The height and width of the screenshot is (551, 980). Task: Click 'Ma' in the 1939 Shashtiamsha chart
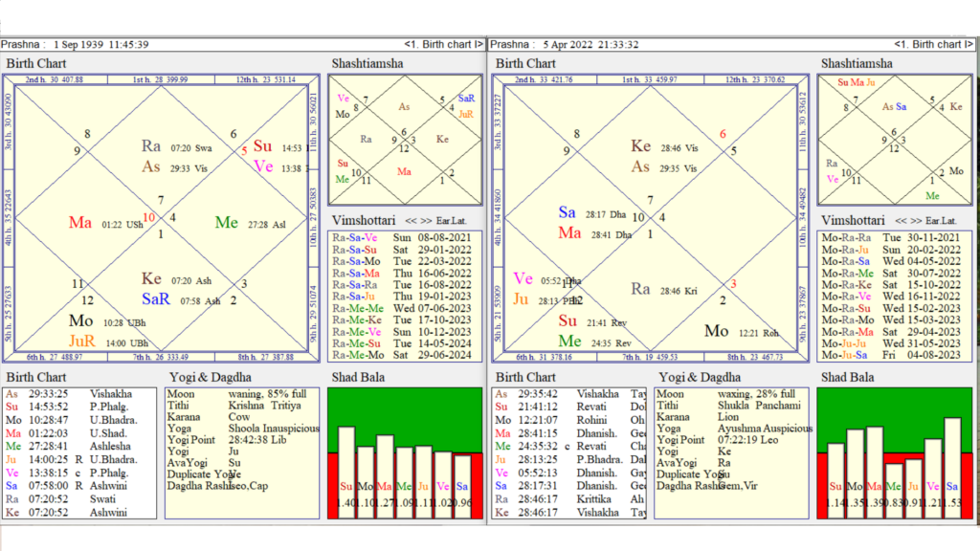click(405, 171)
